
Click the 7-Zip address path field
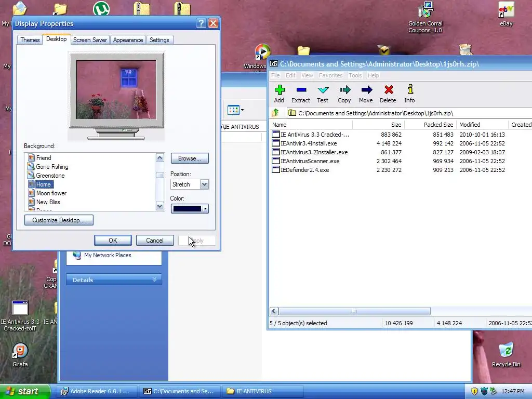409,113
